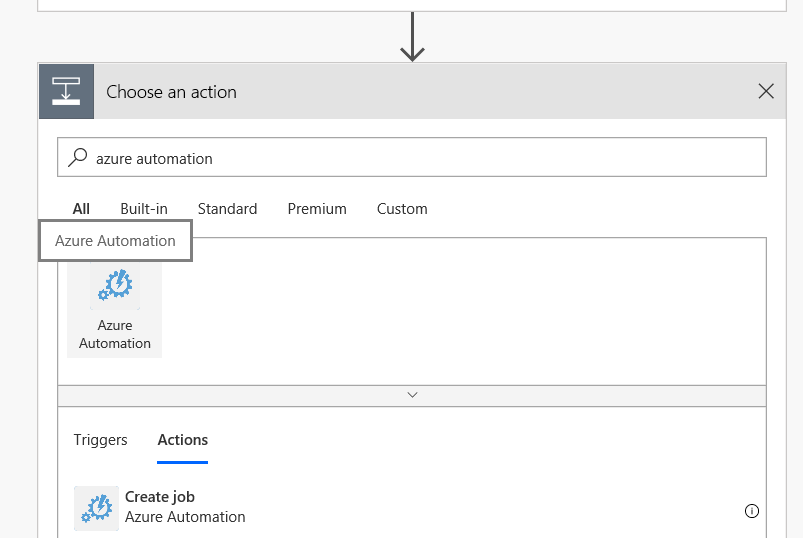Show info for Create job action

point(752,511)
